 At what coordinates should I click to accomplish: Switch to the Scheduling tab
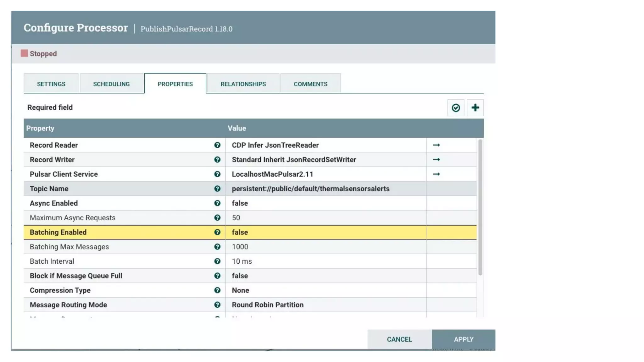[x=111, y=84]
